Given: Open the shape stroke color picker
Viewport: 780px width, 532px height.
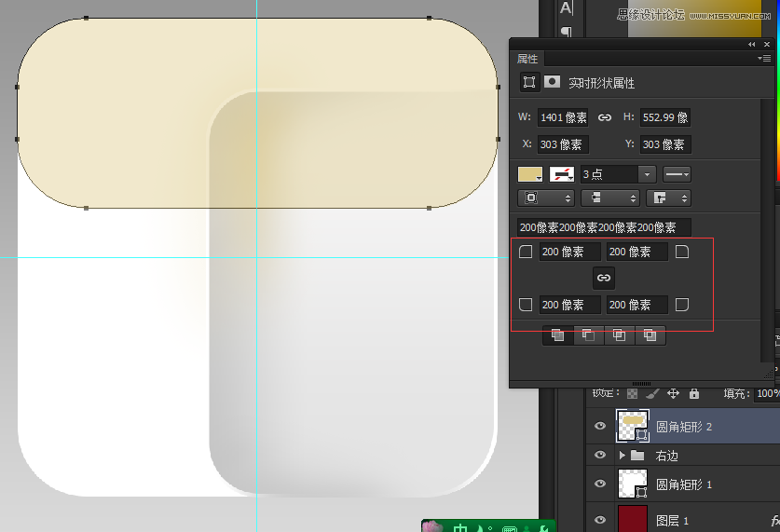Looking at the screenshot, I should pyautogui.click(x=562, y=174).
